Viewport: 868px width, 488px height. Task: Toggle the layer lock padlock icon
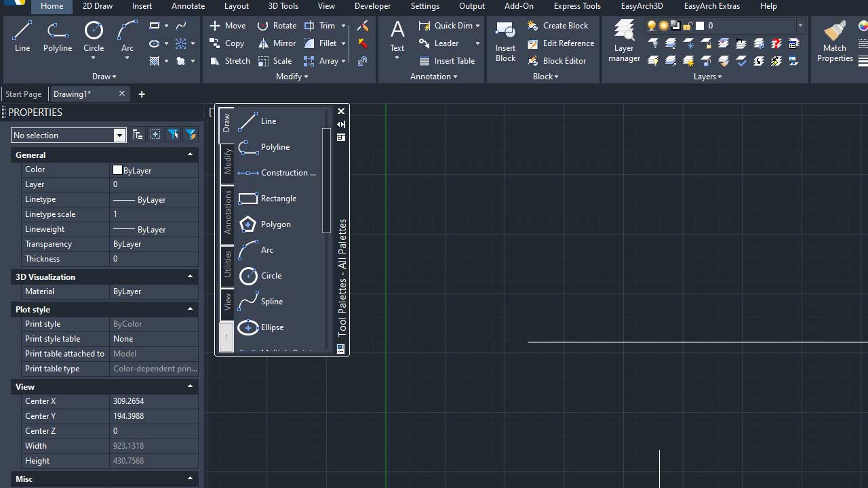[688, 26]
